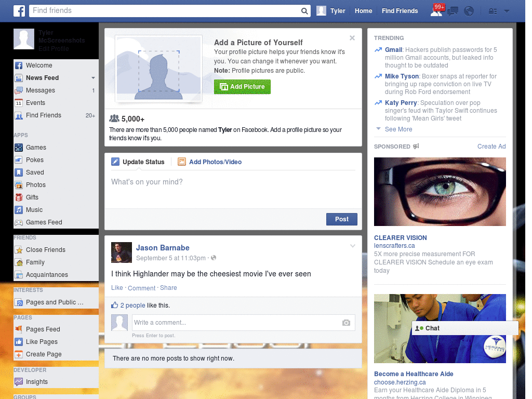Viewport: 532px width, 399px height.
Task: Go to Tyler profile name link
Action: coord(338,11)
